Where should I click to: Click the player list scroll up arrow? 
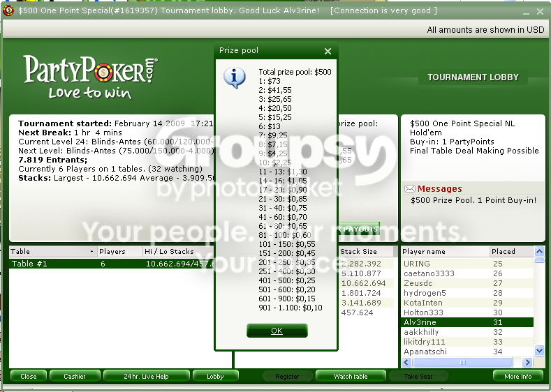click(x=539, y=251)
